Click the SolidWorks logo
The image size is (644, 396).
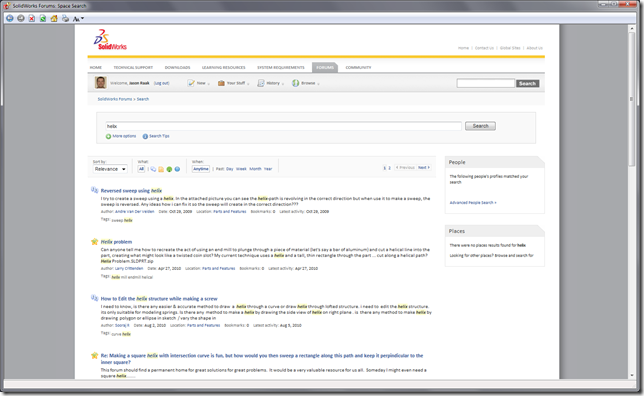pos(110,39)
